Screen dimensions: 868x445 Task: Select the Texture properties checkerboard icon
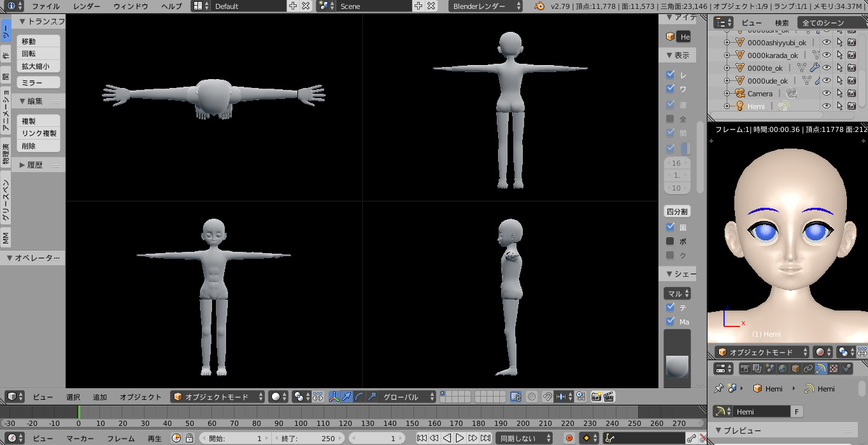click(x=833, y=368)
